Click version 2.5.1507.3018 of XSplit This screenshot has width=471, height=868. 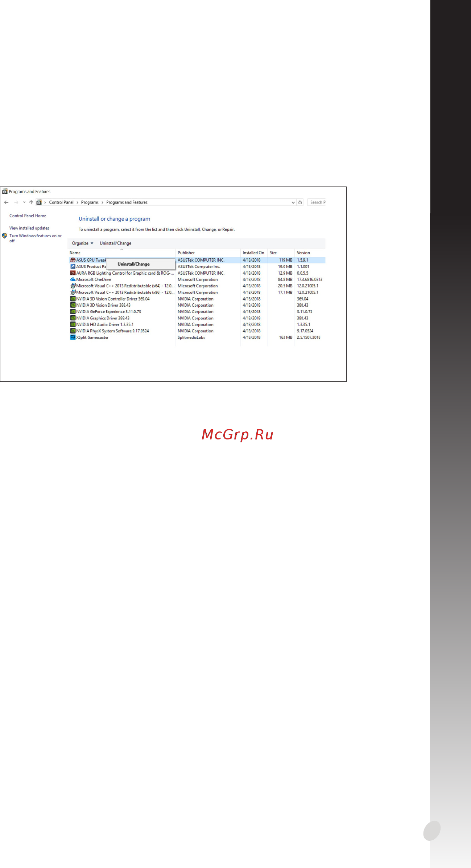pyautogui.click(x=309, y=337)
